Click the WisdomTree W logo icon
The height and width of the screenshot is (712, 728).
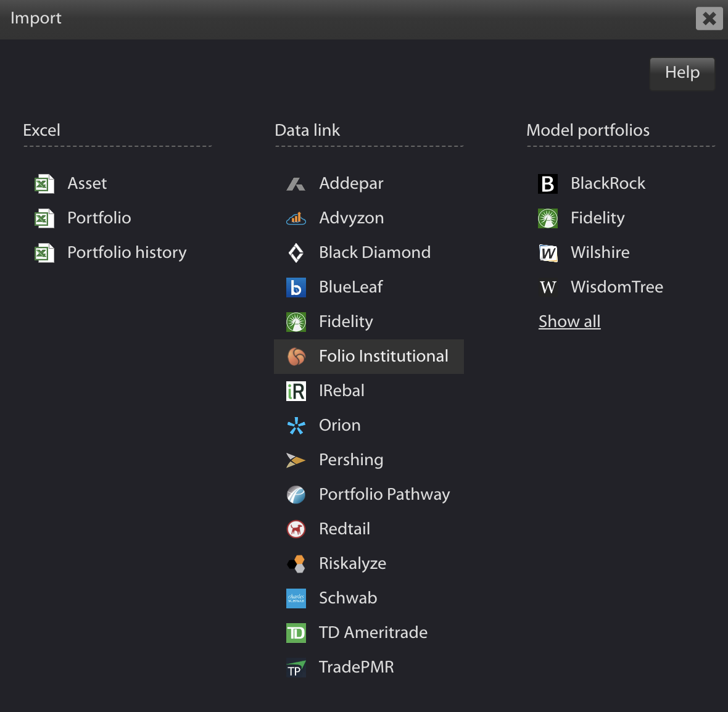(547, 288)
